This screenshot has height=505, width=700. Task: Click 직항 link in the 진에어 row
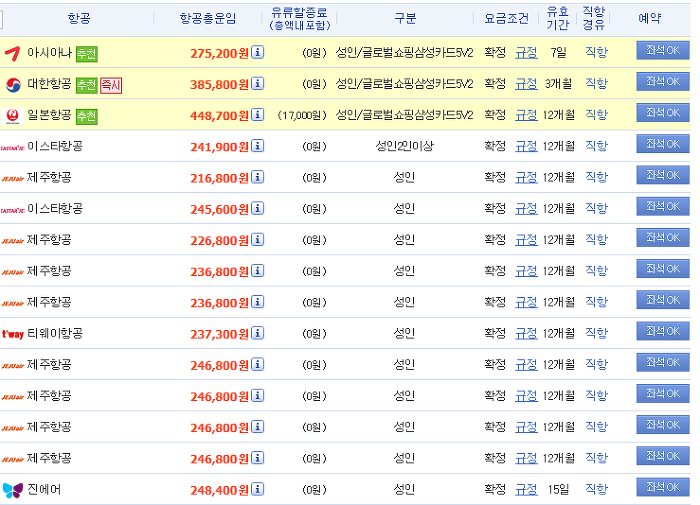[596, 490]
